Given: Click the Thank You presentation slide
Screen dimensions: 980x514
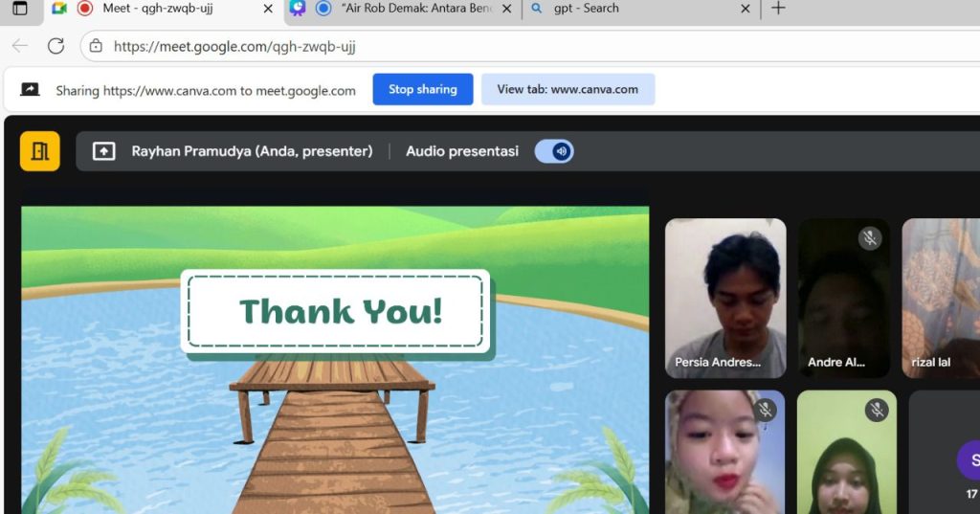Looking at the screenshot, I should pyautogui.click(x=335, y=360).
